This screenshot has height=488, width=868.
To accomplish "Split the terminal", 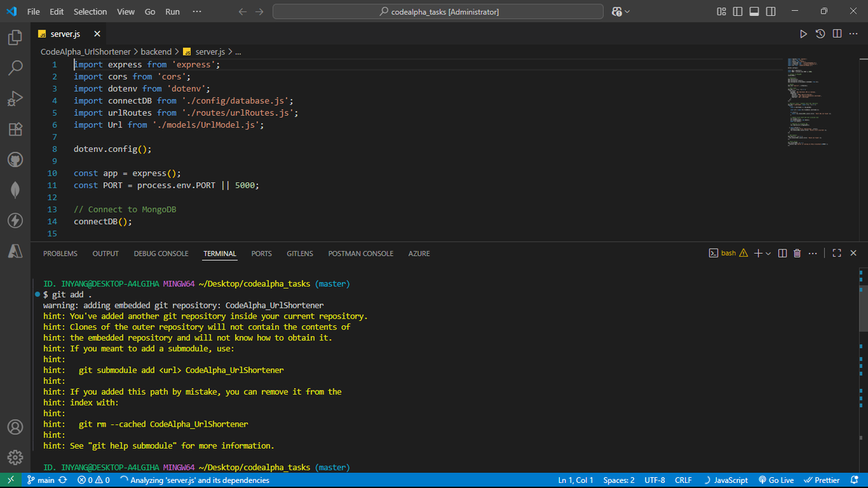I will click(x=782, y=253).
